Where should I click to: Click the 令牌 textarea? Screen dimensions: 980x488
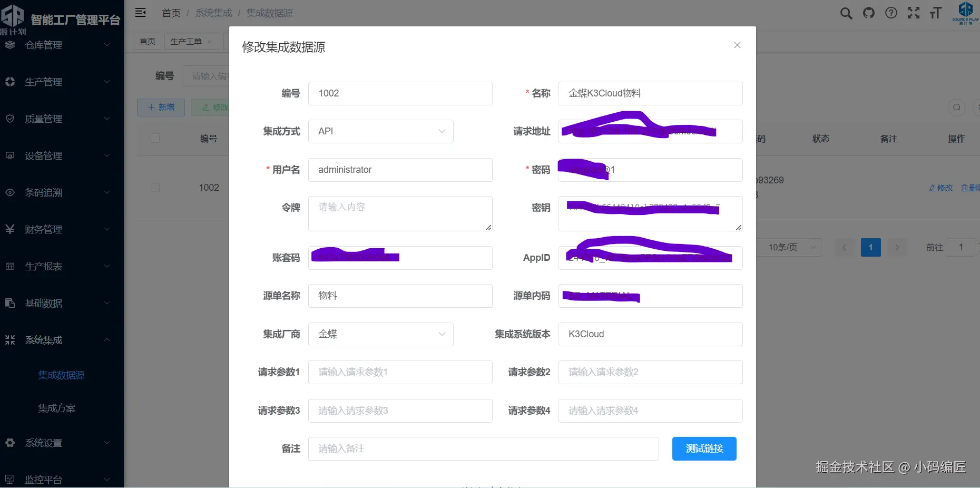coord(400,213)
